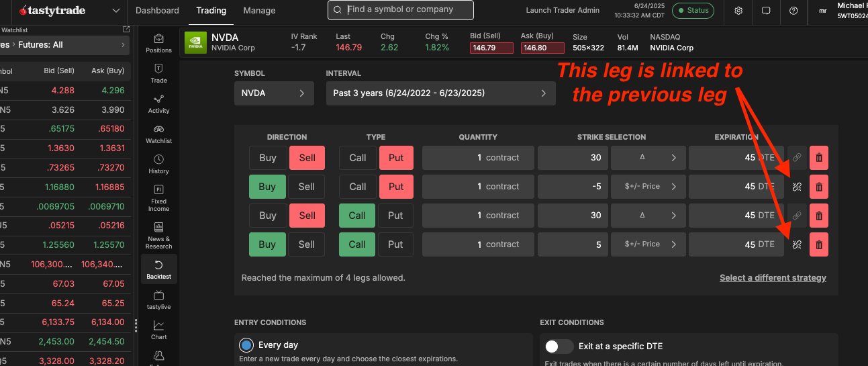Link the Sell Call 30 delta leg
868x366 pixels.
797,216
